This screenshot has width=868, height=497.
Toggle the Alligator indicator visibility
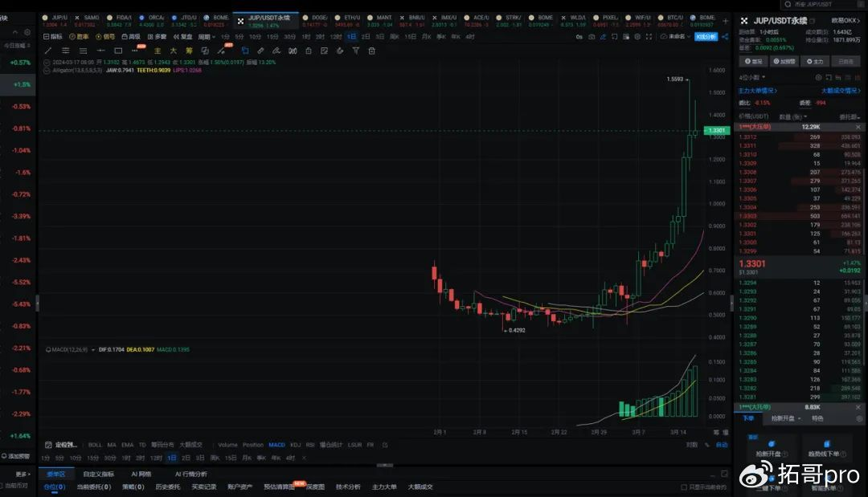point(47,71)
